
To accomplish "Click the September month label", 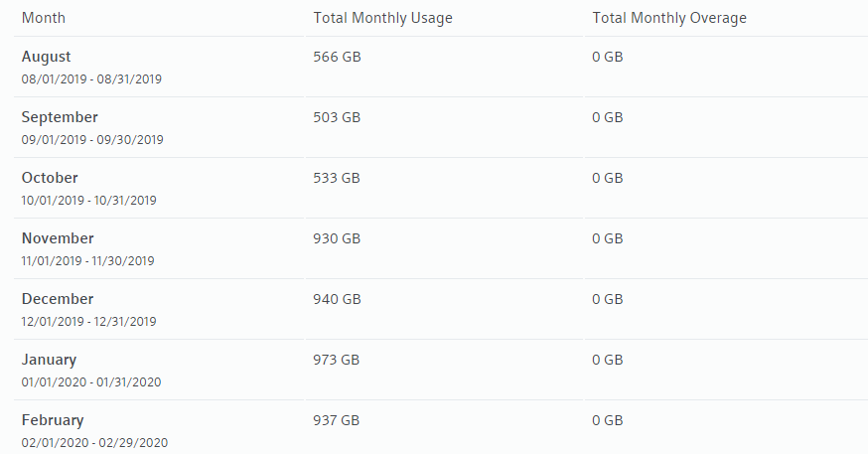I will [60, 117].
